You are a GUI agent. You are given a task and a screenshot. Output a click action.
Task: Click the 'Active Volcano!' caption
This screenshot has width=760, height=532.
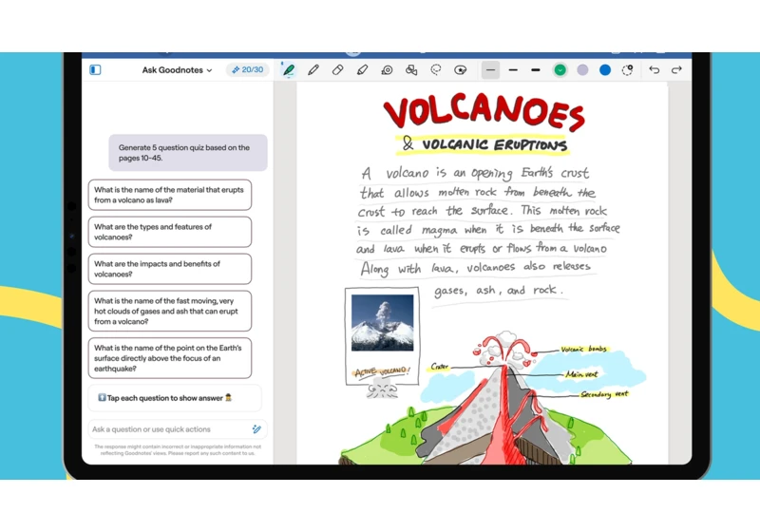pos(382,372)
